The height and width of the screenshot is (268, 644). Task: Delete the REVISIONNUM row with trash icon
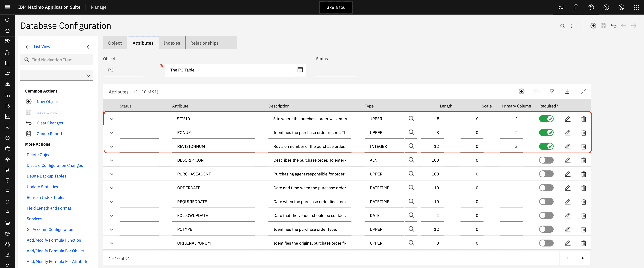pos(583,146)
